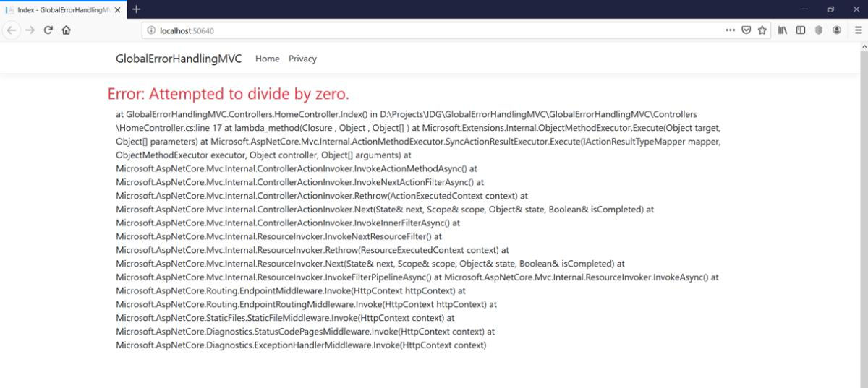868x388 pixels.
Task: Open the Firefox account icon
Action: 837,30
